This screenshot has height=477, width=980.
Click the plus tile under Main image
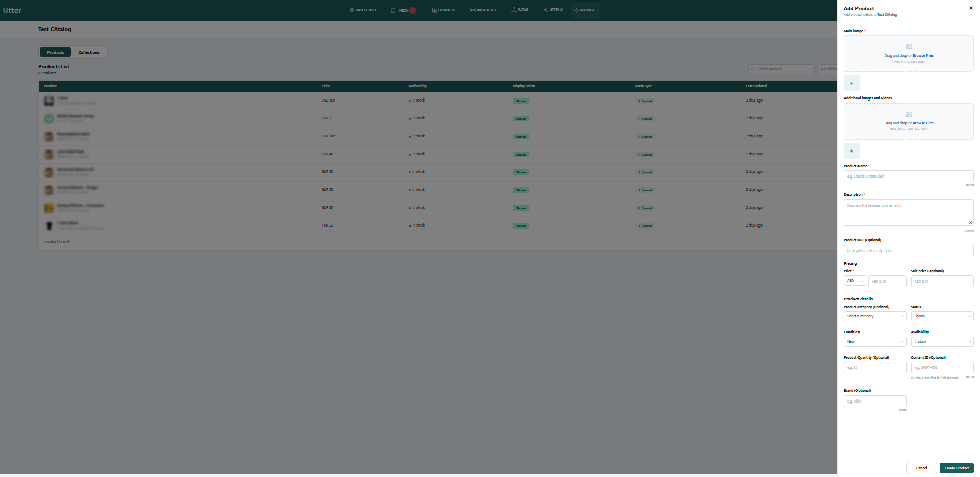[852, 83]
